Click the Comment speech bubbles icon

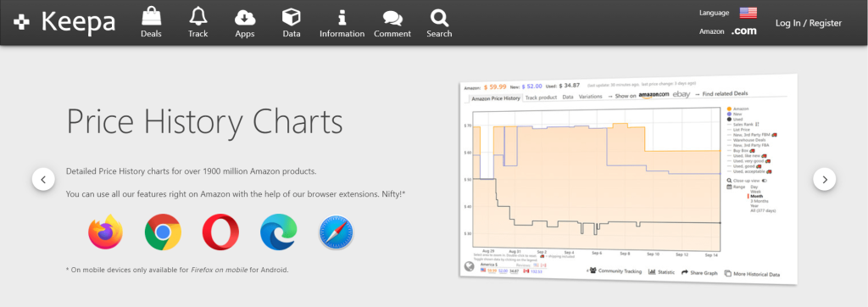click(x=392, y=18)
